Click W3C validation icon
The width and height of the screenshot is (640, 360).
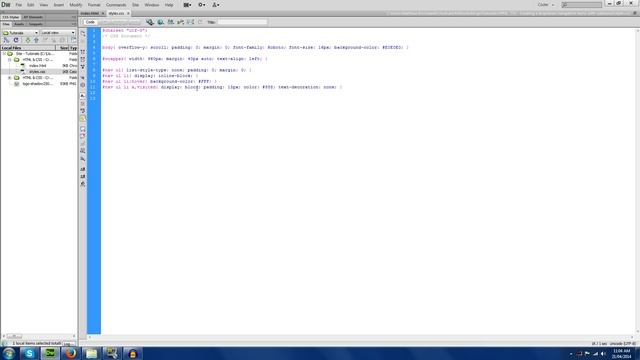point(180,22)
